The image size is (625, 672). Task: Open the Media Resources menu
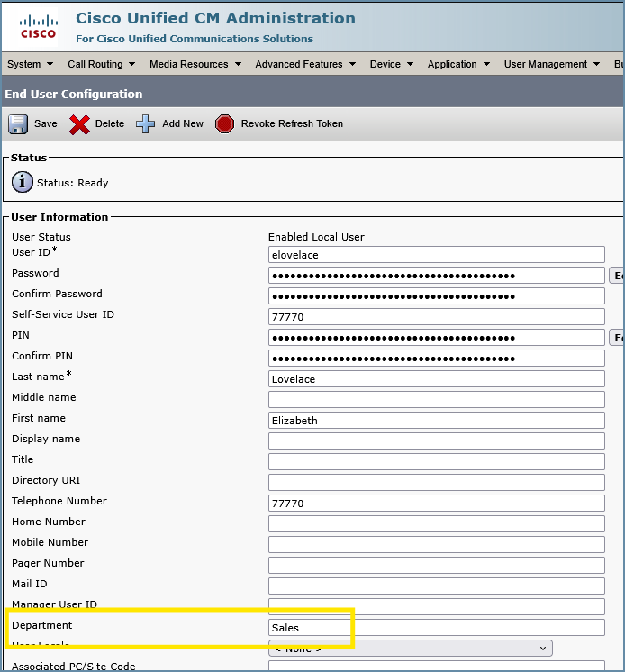[x=195, y=64]
